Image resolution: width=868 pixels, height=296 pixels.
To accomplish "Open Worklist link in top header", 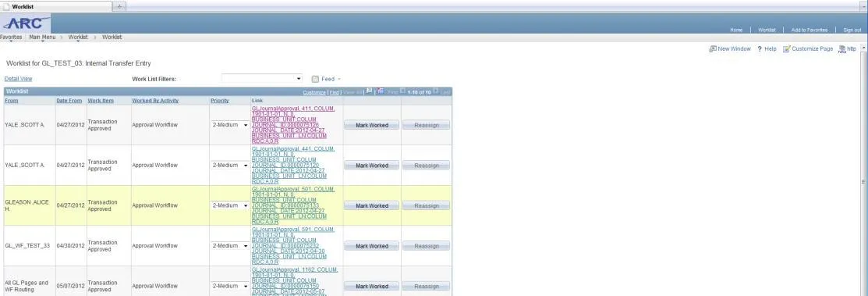I will tap(767, 30).
